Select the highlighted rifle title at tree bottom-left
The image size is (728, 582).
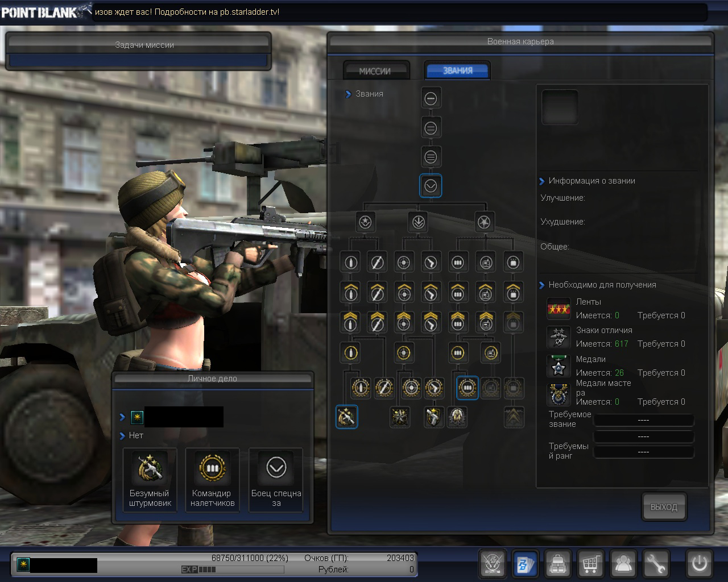click(346, 417)
